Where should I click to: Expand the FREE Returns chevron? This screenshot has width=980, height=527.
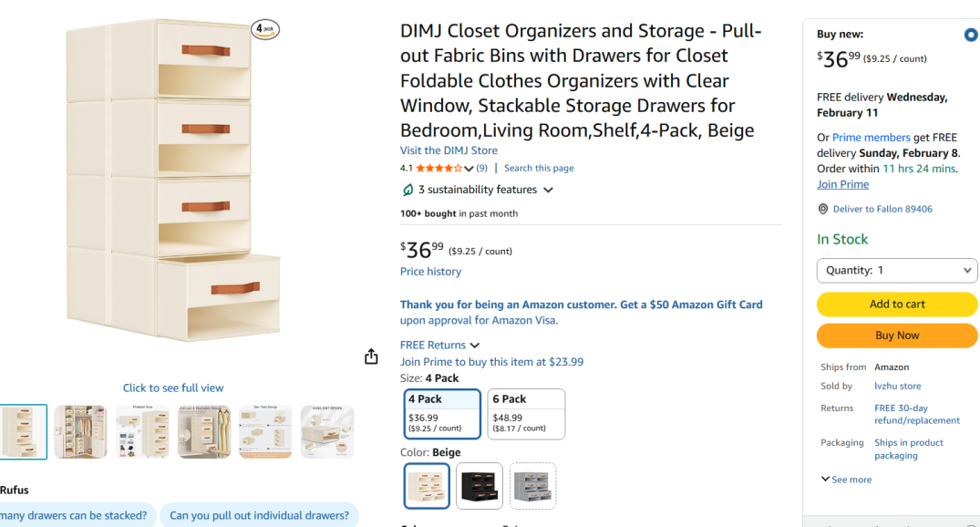(474, 346)
